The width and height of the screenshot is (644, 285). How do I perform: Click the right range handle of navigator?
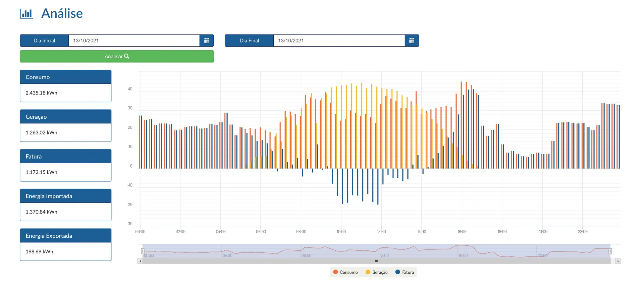610,251
